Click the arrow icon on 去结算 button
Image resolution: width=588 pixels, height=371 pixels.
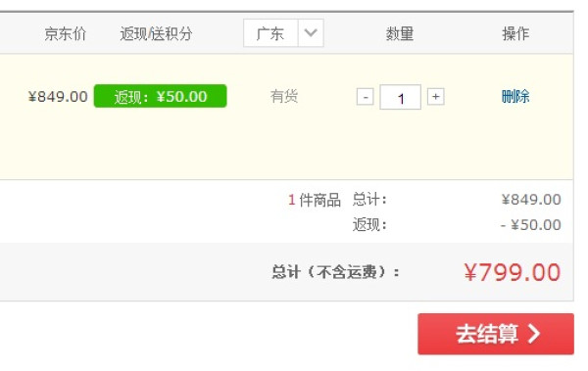click(534, 334)
